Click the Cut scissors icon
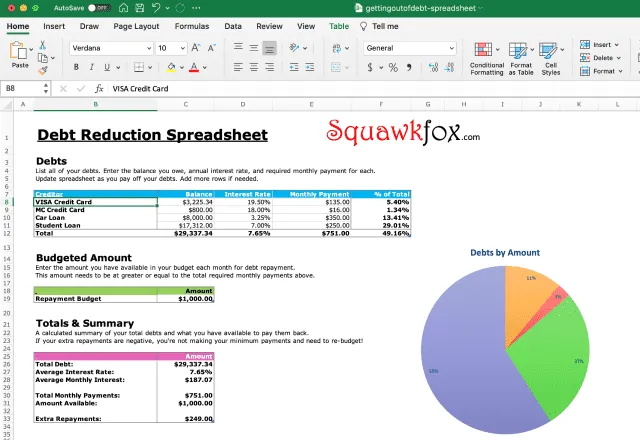Screen dimensions: 640x440 [43, 45]
